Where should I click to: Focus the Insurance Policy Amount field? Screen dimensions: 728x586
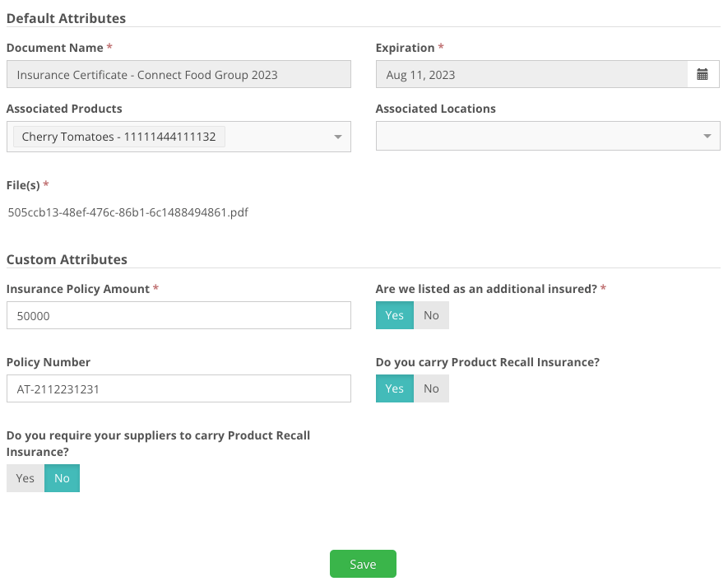pyautogui.click(x=179, y=315)
